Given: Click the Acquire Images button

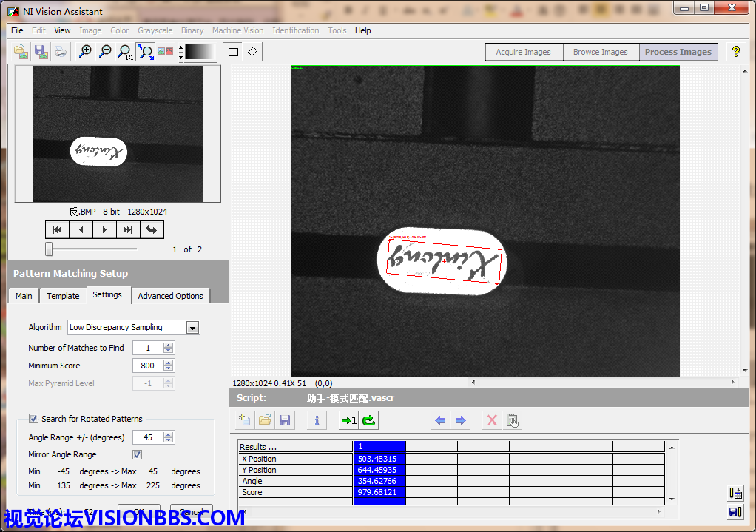Looking at the screenshot, I should 523,52.
